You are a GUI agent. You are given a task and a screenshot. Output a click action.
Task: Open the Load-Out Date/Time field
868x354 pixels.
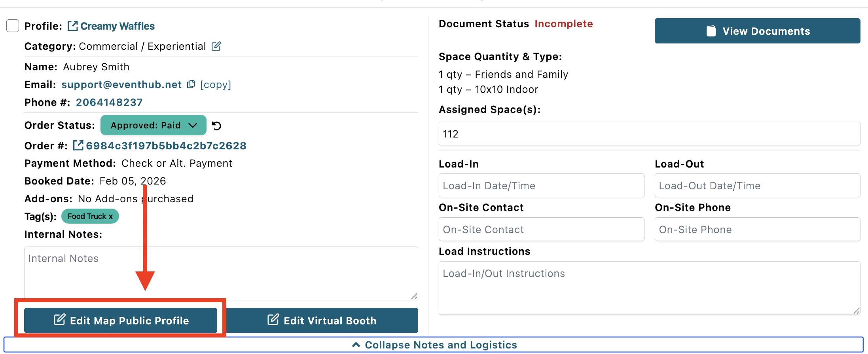[757, 185]
